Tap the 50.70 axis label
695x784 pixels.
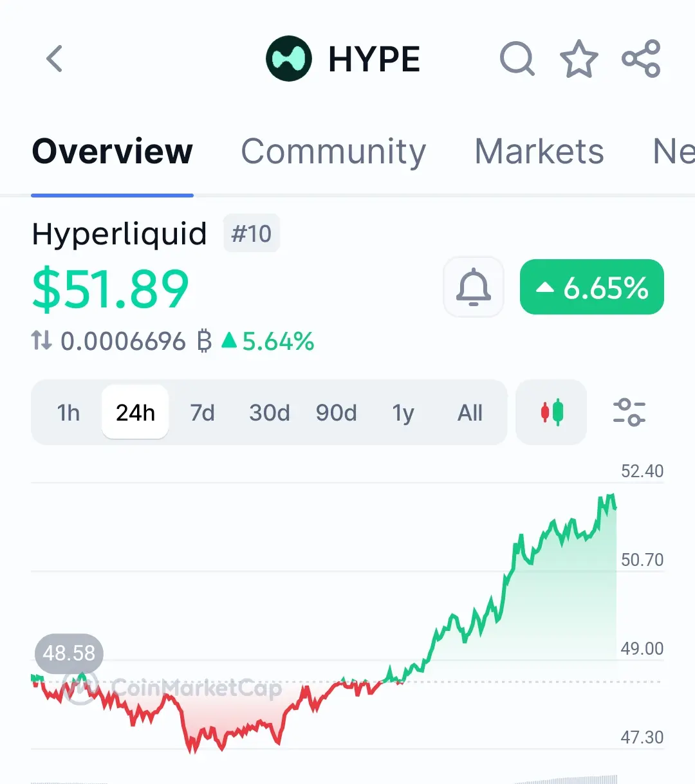(642, 560)
